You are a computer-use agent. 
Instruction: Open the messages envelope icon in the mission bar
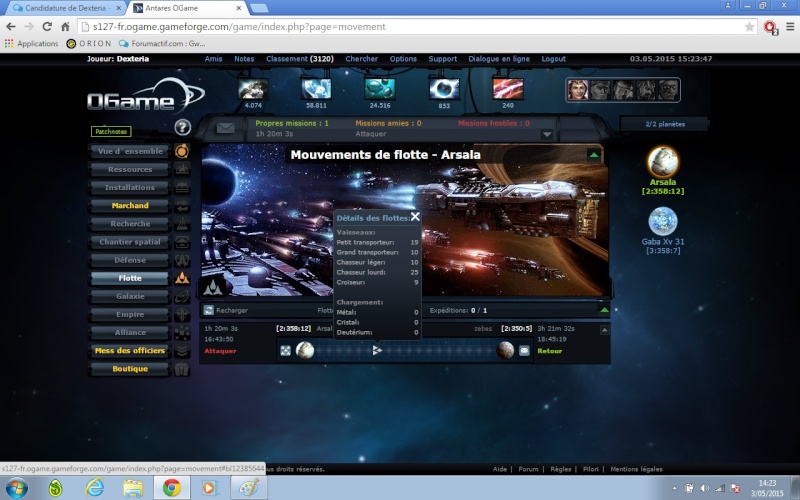[226, 128]
